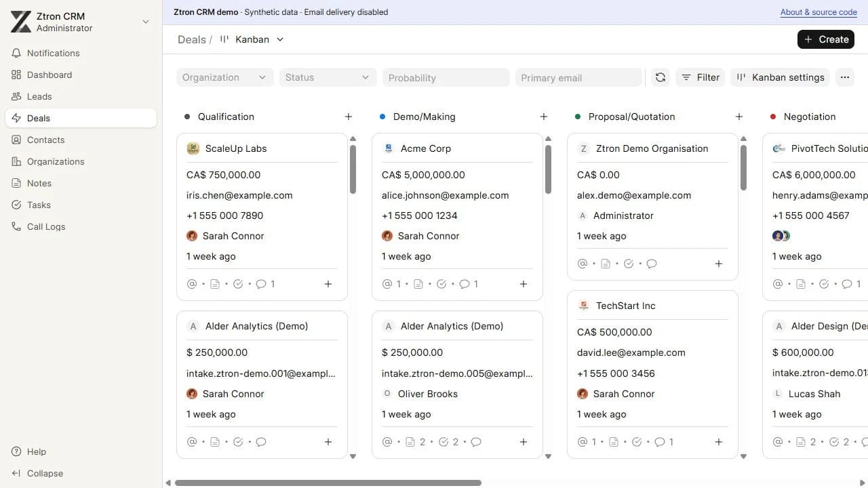View Call Logs

click(81, 226)
